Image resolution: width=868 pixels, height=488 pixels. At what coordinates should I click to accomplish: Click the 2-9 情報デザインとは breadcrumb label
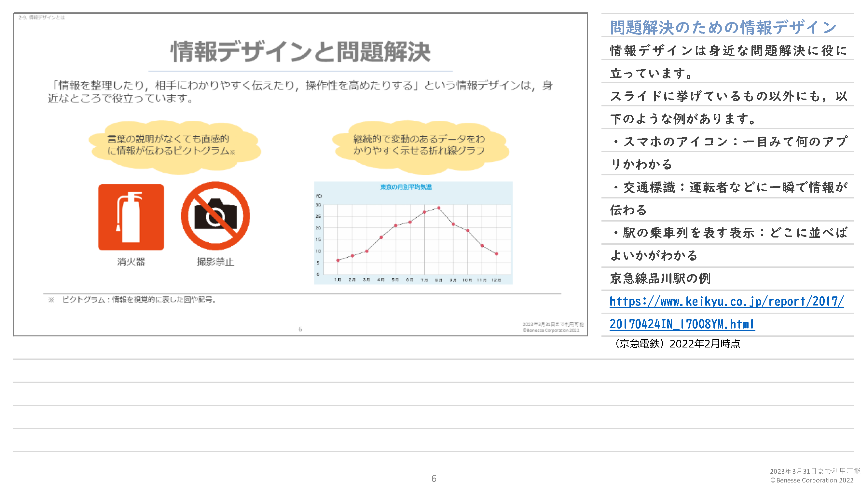pyautogui.click(x=41, y=18)
